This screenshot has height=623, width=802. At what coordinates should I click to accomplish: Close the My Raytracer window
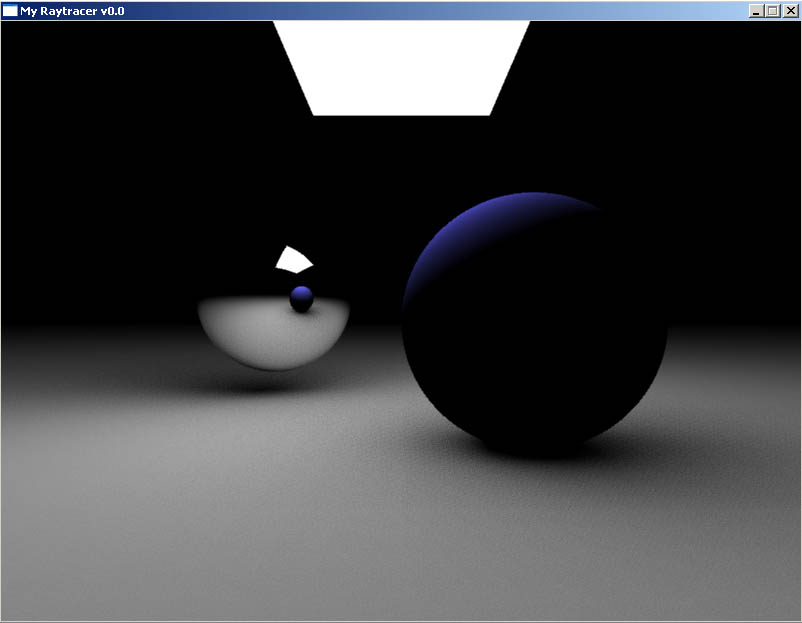[791, 11]
